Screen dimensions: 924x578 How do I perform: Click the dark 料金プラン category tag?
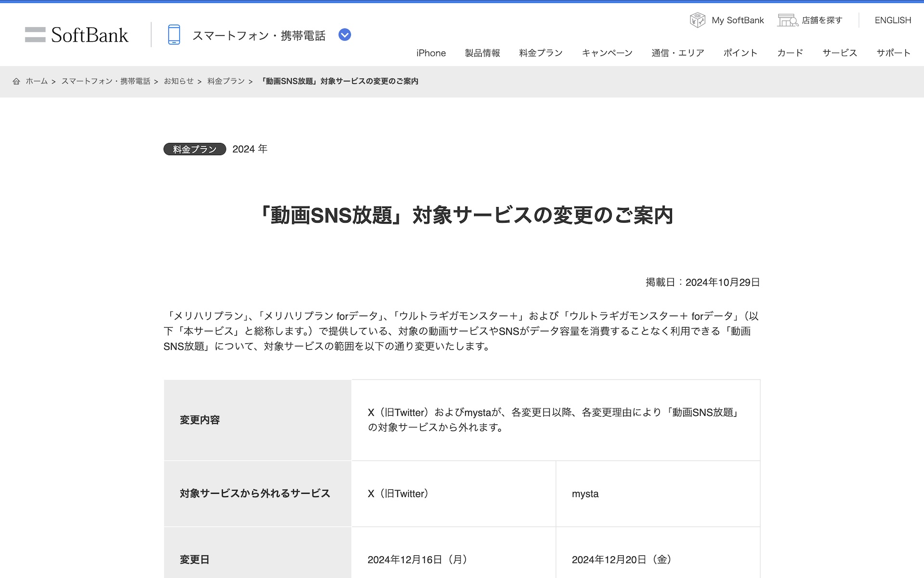(x=194, y=149)
